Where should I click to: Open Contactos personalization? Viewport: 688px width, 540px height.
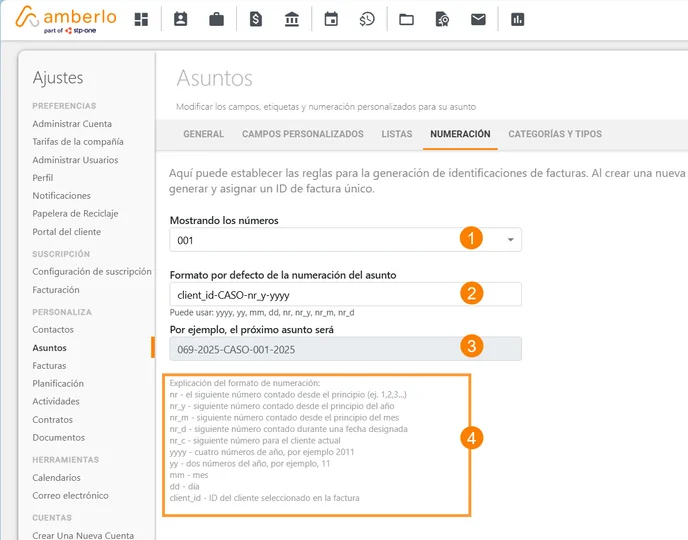(x=53, y=329)
